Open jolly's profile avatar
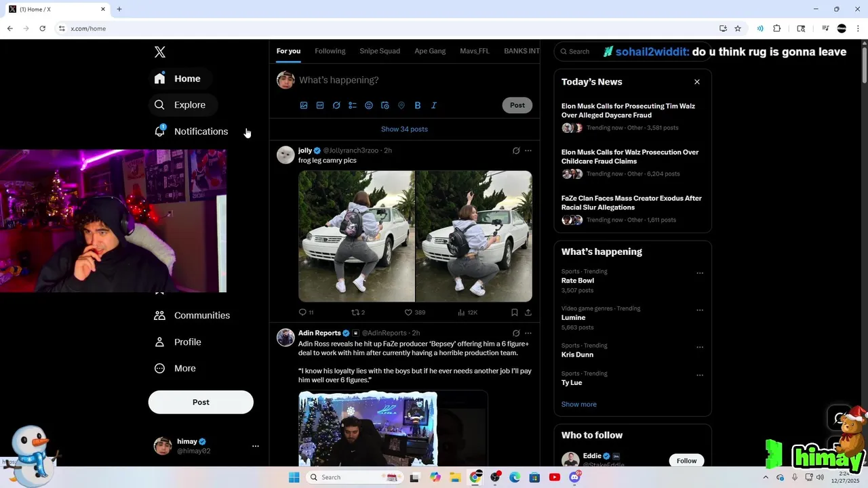Viewport: 868px width, 488px height. click(285, 155)
